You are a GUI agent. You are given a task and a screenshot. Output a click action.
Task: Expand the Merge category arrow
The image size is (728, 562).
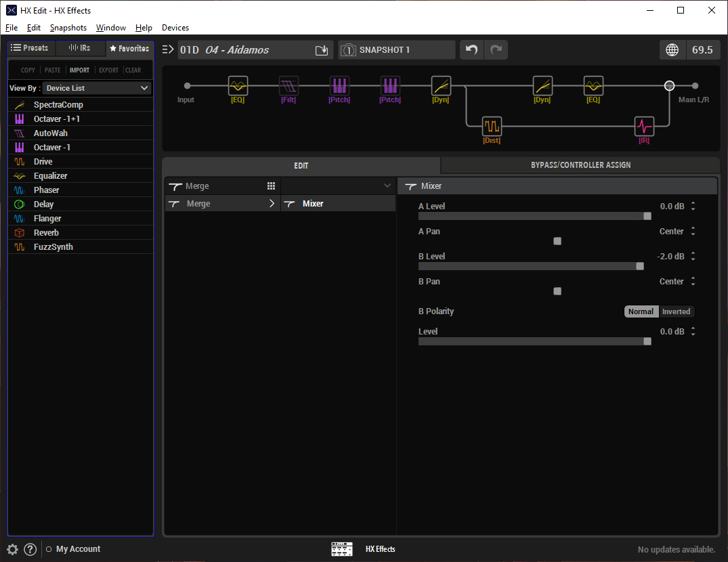click(x=272, y=203)
